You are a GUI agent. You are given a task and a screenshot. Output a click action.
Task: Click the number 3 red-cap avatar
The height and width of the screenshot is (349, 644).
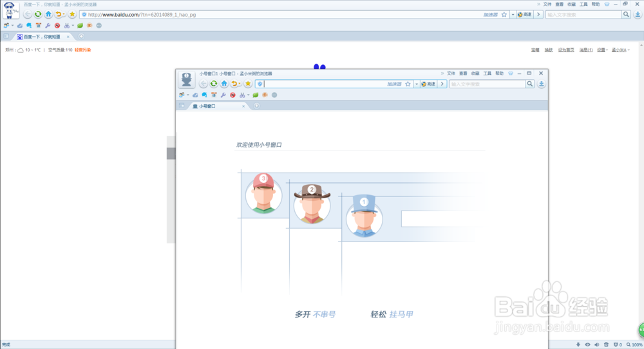pos(263,193)
